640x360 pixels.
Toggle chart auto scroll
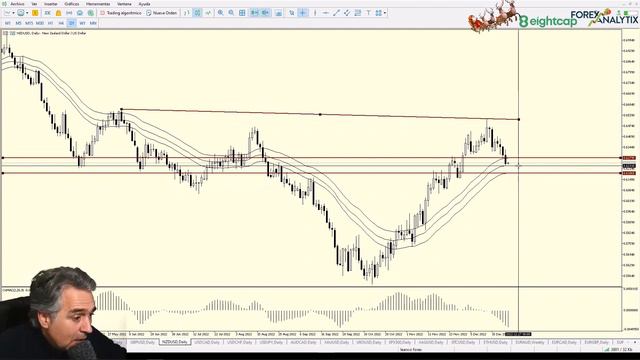(255, 13)
